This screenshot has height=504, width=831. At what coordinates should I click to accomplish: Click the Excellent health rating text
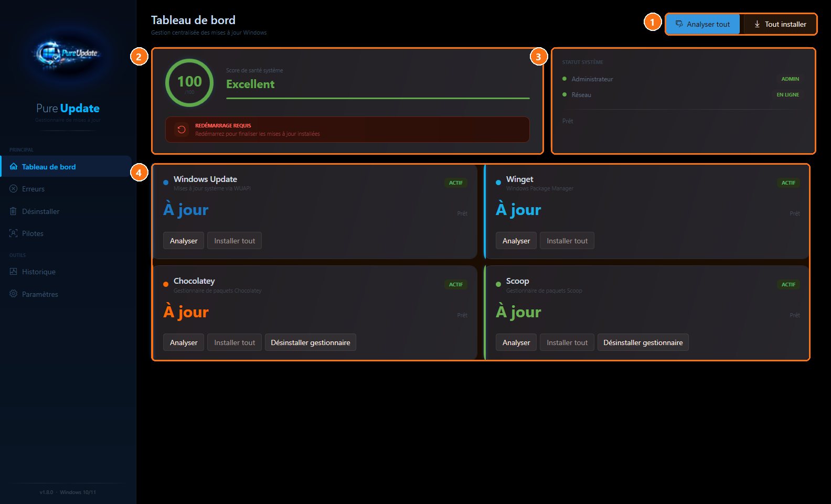(250, 84)
